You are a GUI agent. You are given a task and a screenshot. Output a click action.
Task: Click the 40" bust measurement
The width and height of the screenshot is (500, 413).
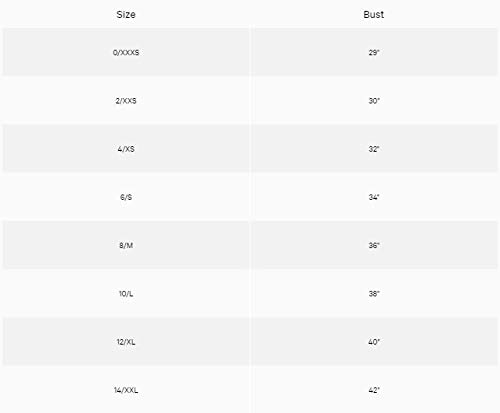coord(374,342)
